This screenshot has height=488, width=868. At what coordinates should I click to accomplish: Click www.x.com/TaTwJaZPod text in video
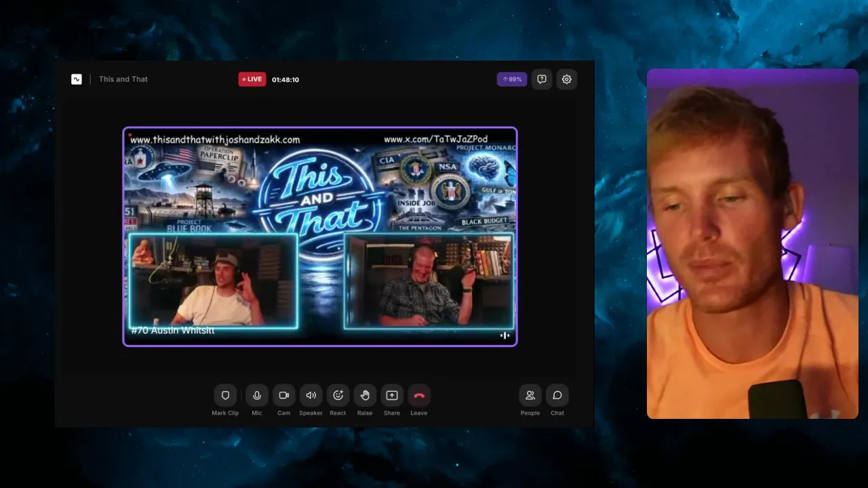(436, 140)
